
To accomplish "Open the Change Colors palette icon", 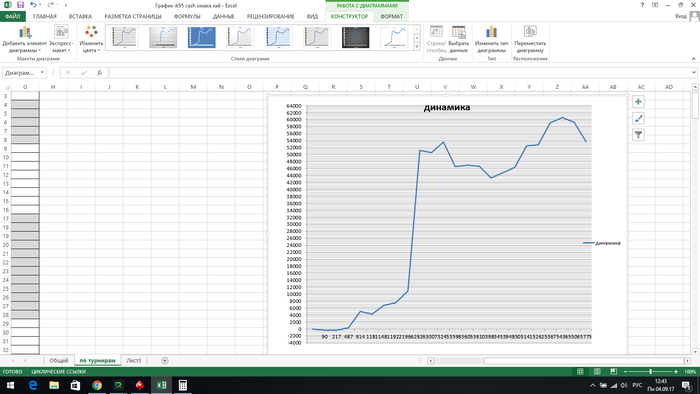I will 92,32.
